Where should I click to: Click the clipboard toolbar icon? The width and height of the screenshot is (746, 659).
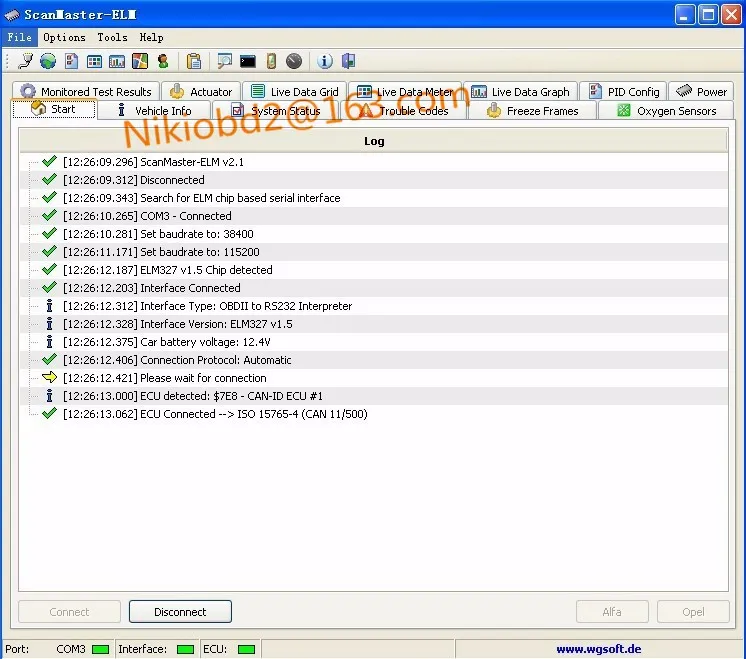click(194, 61)
